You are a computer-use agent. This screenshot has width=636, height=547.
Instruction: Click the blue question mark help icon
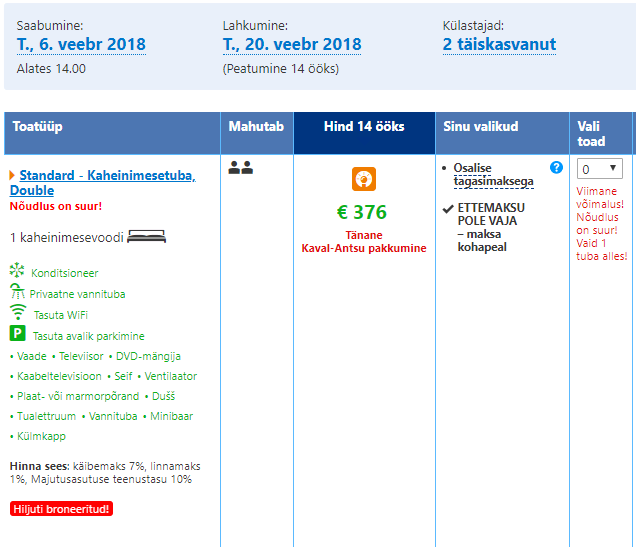click(556, 167)
